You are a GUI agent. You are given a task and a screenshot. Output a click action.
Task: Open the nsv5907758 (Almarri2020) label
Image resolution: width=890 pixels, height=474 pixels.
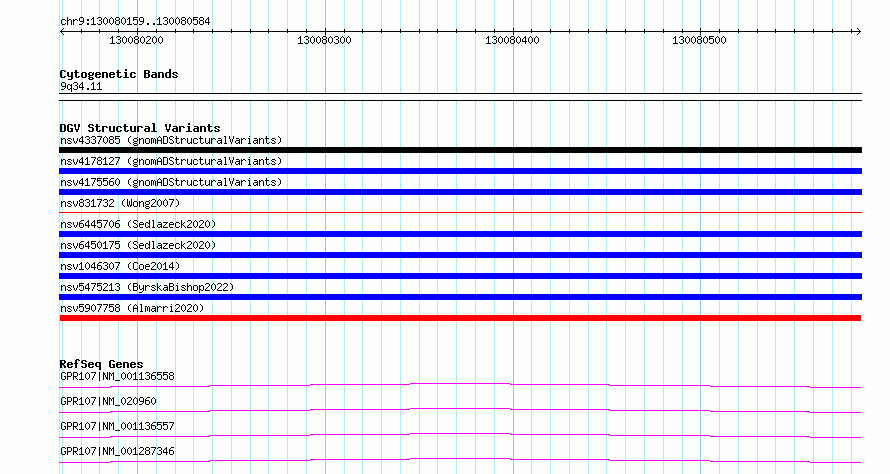coord(132,308)
